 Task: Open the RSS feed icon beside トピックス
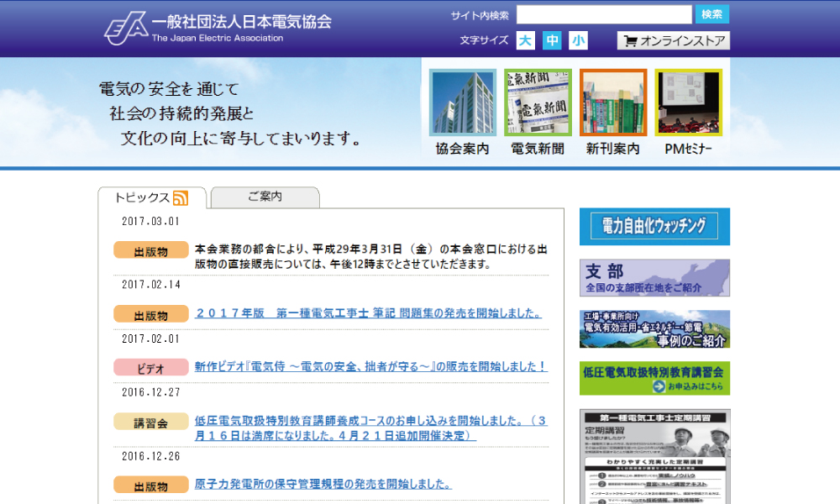(x=181, y=198)
